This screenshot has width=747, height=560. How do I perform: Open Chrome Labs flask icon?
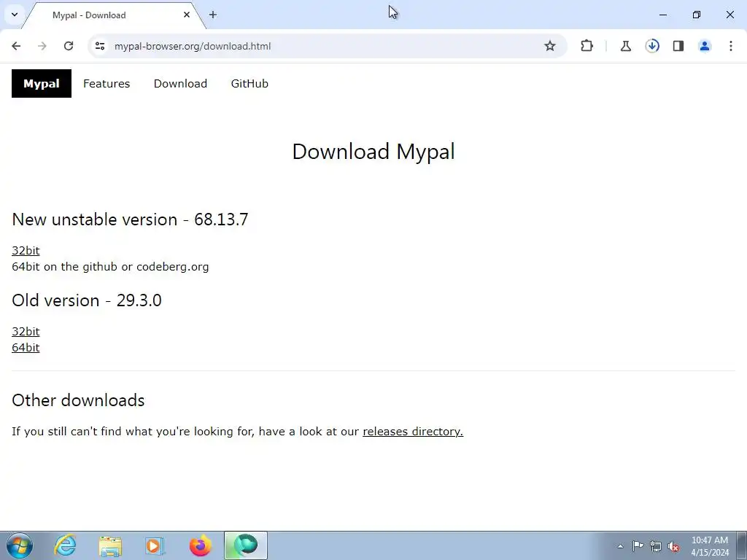[x=626, y=46]
